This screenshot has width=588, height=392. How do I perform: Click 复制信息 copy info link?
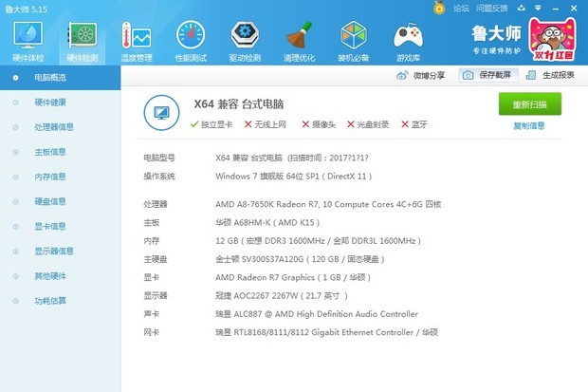click(529, 126)
